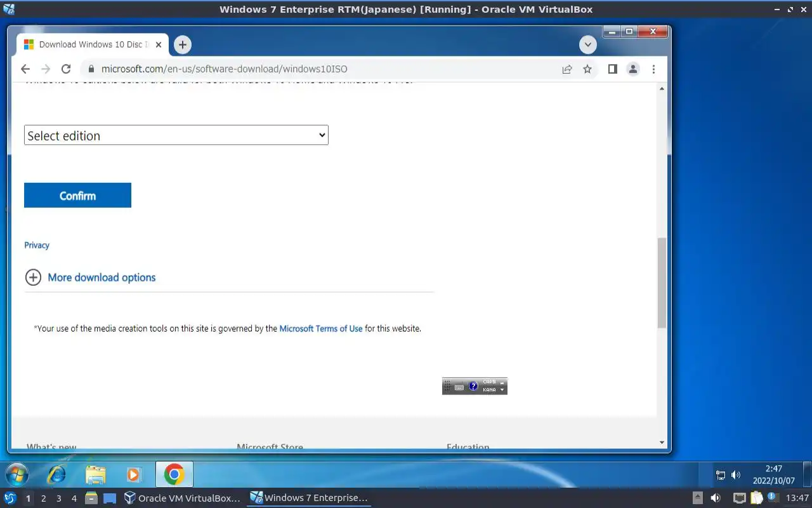Open Chrome side panel icon

point(612,69)
